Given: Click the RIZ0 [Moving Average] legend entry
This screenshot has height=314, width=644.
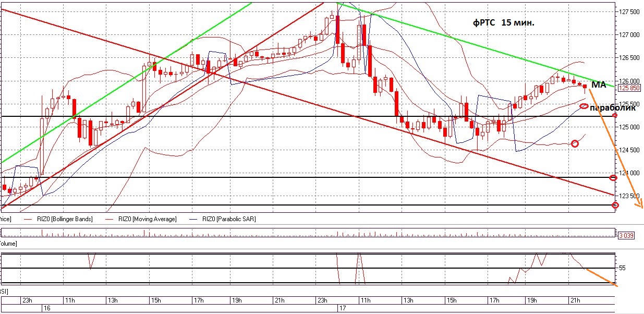Looking at the screenshot, I should coord(148,219).
